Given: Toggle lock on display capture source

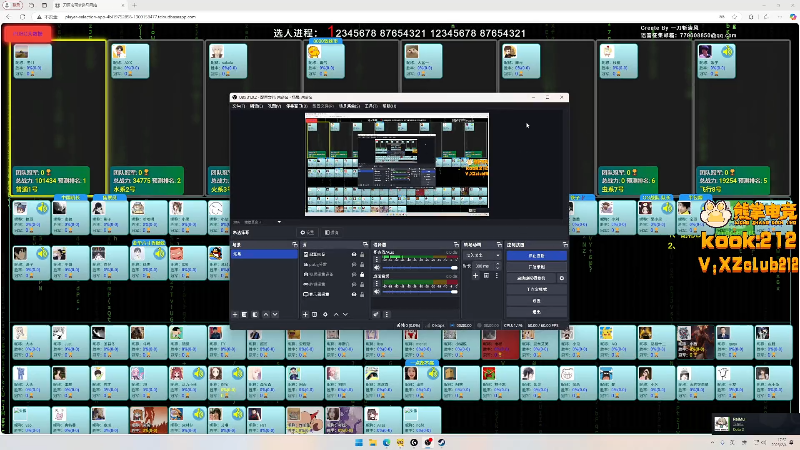Looking at the screenshot, I should point(362,294).
